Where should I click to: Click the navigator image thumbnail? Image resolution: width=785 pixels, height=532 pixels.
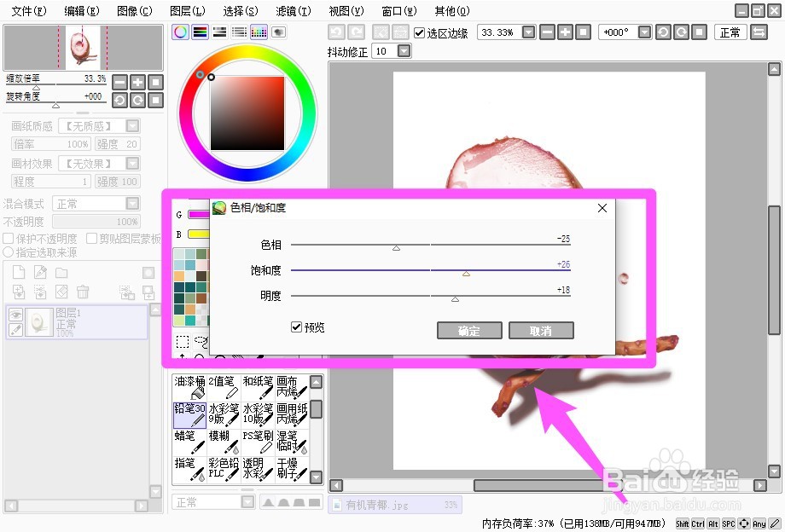pos(83,48)
